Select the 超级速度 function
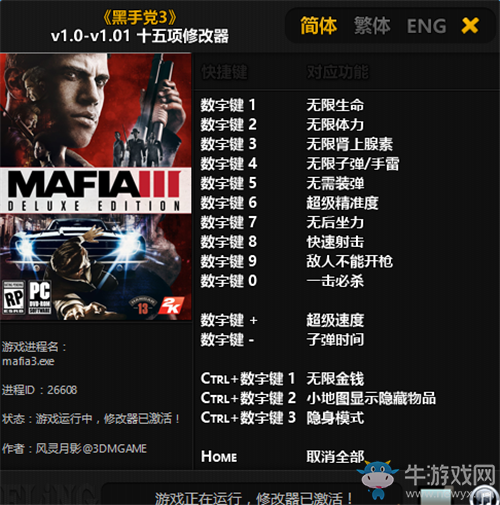 pos(335,320)
